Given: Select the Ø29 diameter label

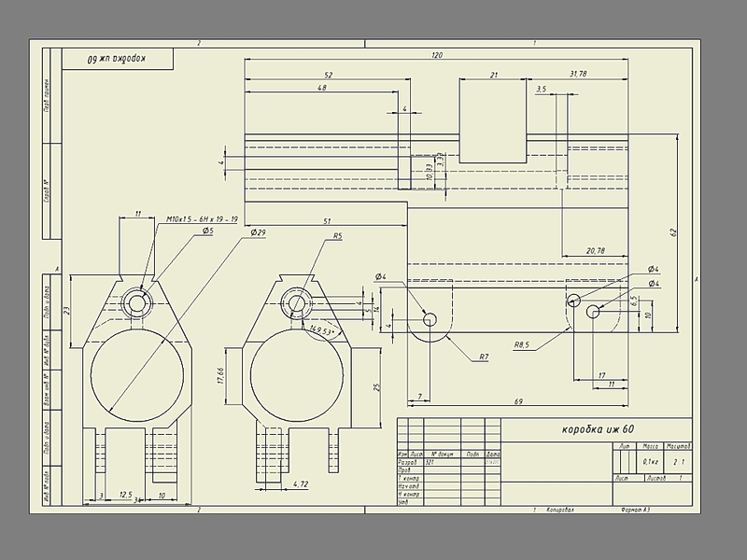Looking at the screenshot, I should [x=258, y=232].
